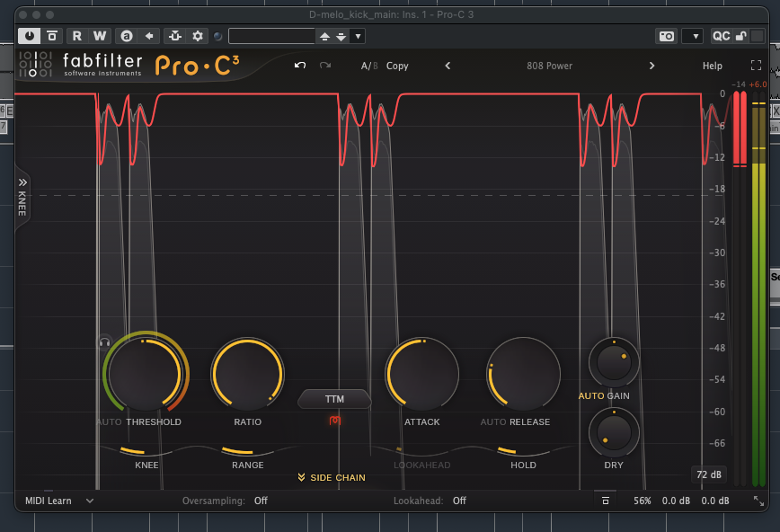Adjust the Attack knob
780x532 pixels.
[421, 374]
